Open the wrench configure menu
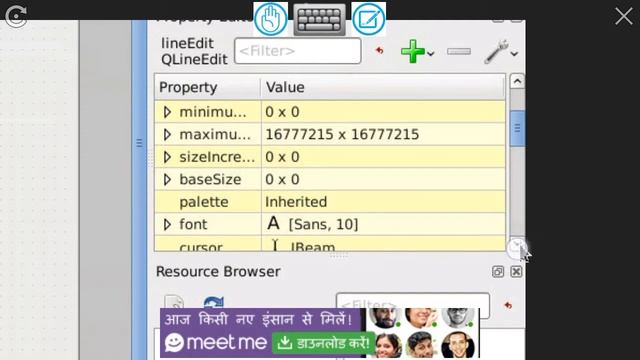Viewport: 640px width, 360px height. [x=496, y=51]
